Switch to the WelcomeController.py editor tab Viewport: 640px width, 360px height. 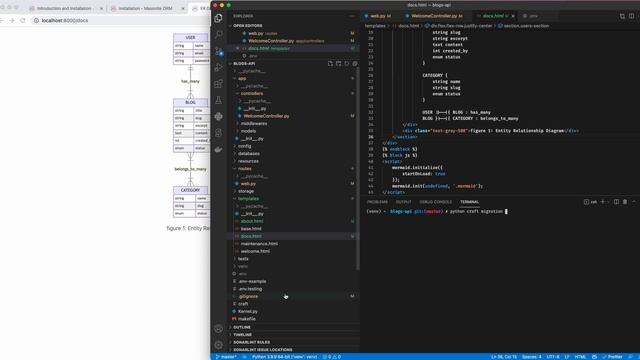coord(434,16)
